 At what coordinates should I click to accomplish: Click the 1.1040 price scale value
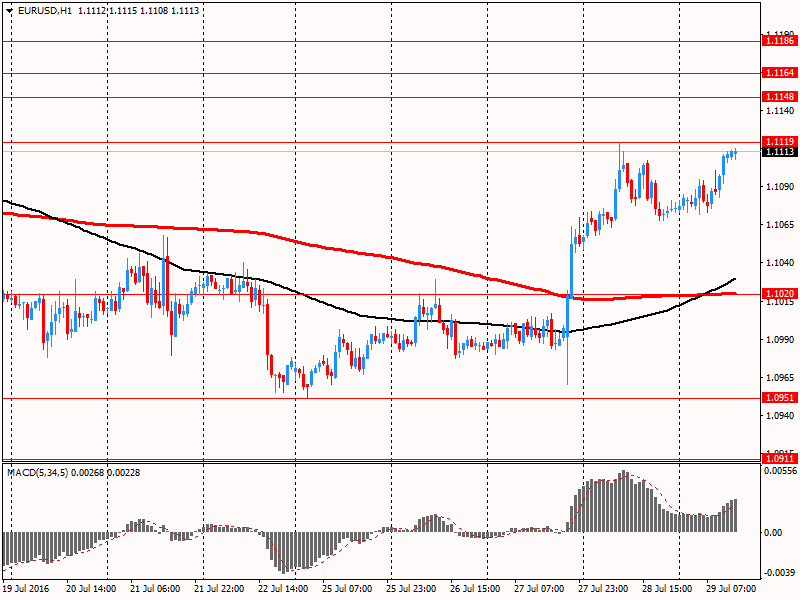point(780,263)
